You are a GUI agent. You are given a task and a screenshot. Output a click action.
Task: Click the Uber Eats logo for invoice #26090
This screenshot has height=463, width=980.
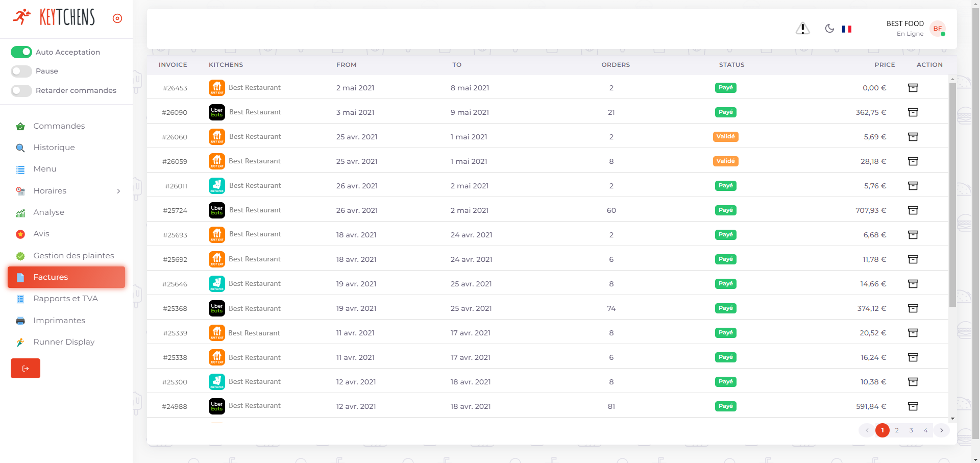(217, 112)
